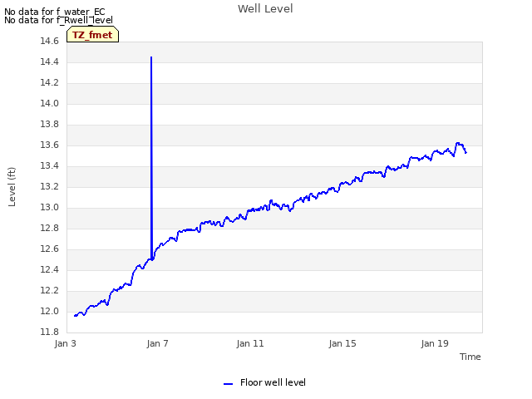Click the Jan 11 x-axis tick label
This screenshot has width=532, height=399.
tap(250, 343)
